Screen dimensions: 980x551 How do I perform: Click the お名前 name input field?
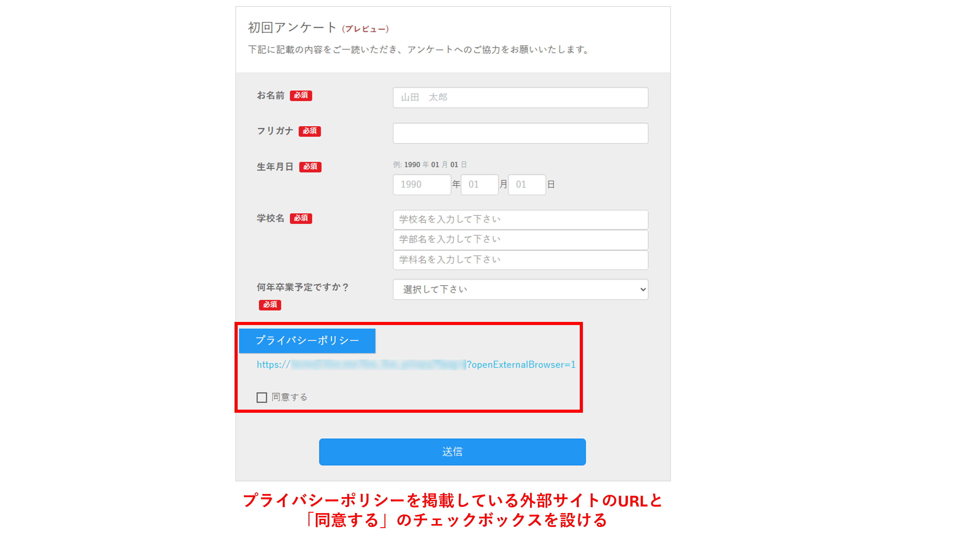point(521,97)
